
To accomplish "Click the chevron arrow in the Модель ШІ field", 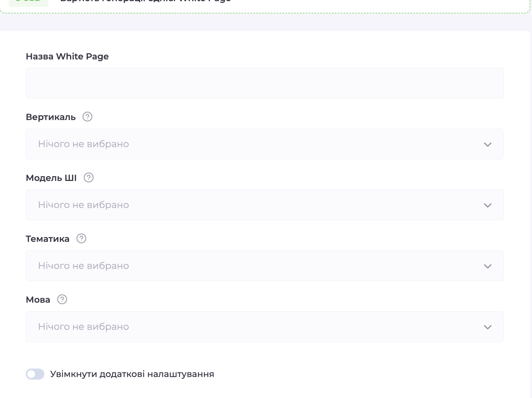I will click(487, 205).
